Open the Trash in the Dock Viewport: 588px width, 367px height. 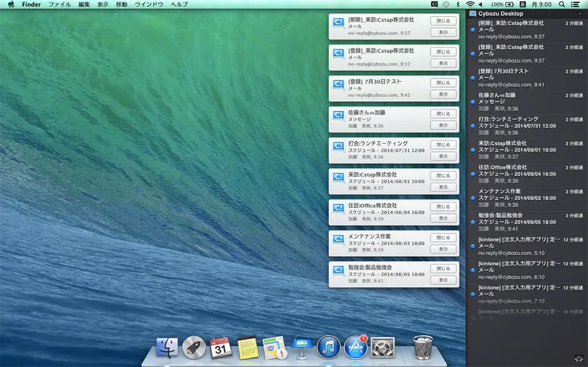(x=423, y=347)
